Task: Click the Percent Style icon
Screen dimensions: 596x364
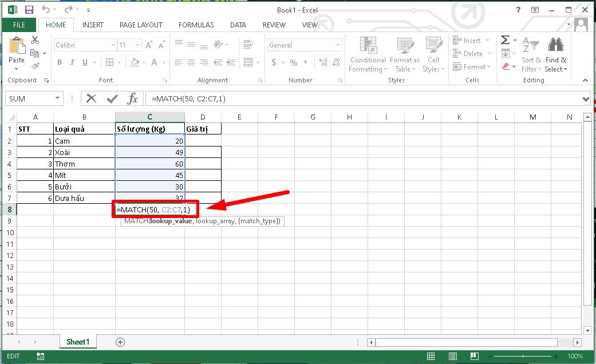Action: [294, 62]
